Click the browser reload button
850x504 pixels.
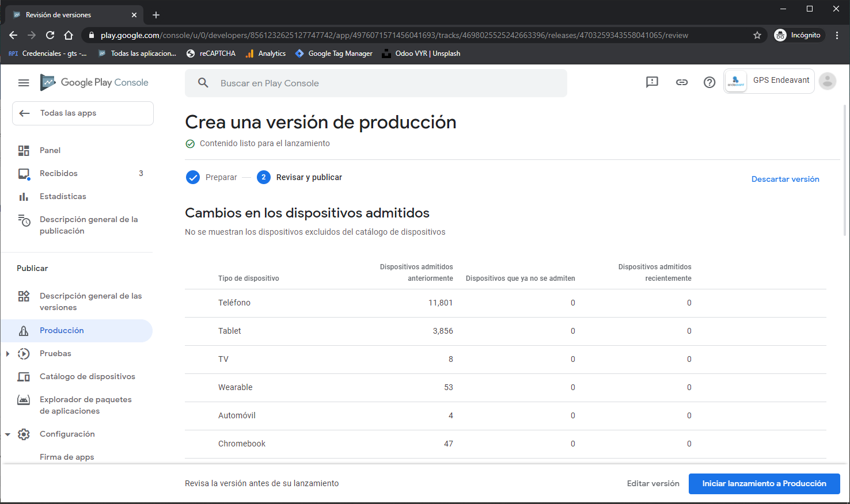pos(50,35)
